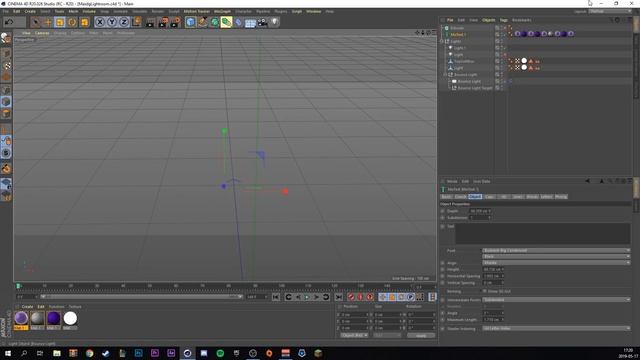The width and height of the screenshot is (640, 360).
Task: Switch to the Phong attribute tab
Action: 561,197
